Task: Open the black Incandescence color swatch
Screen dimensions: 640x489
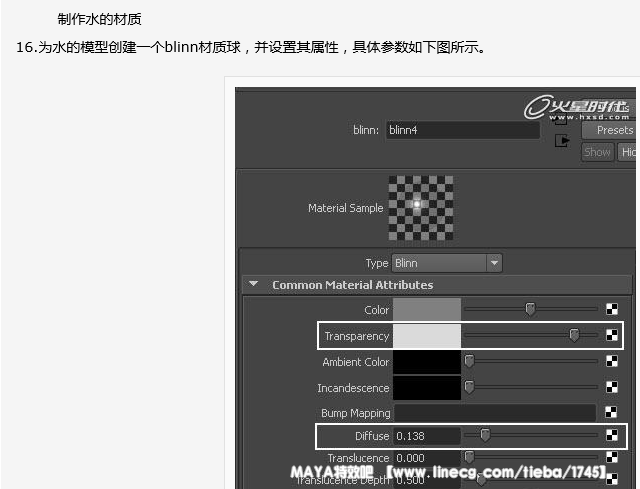Action: pos(426,387)
